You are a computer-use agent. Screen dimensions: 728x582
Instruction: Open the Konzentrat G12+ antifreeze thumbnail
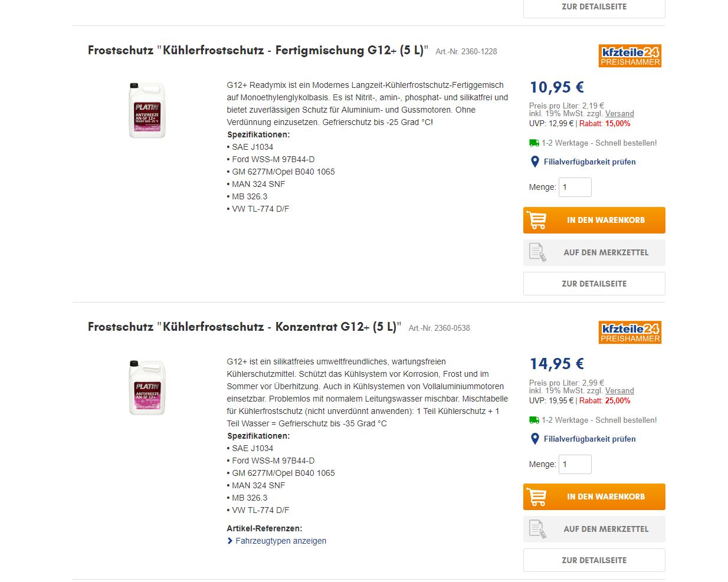click(147, 388)
